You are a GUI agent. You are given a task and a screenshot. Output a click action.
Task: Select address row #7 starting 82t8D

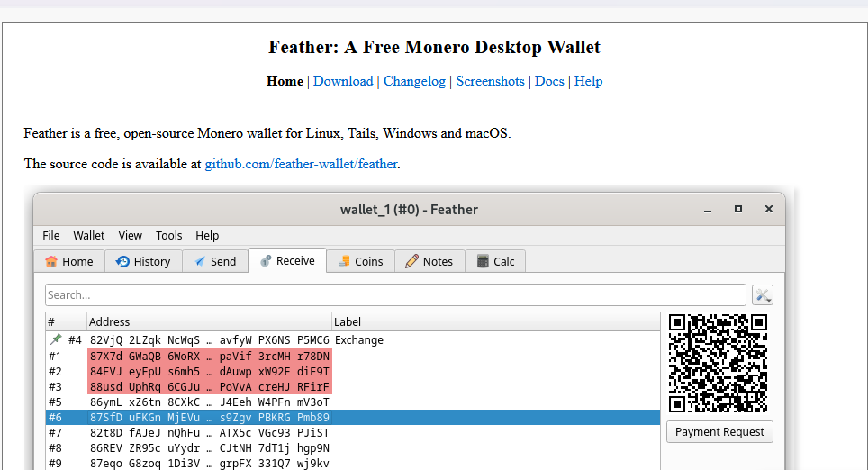pos(353,433)
